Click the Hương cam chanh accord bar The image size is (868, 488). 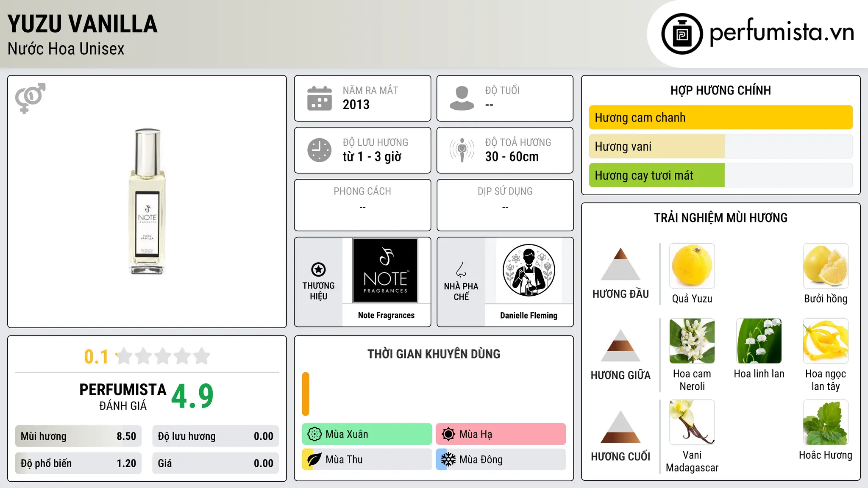pos(721,117)
